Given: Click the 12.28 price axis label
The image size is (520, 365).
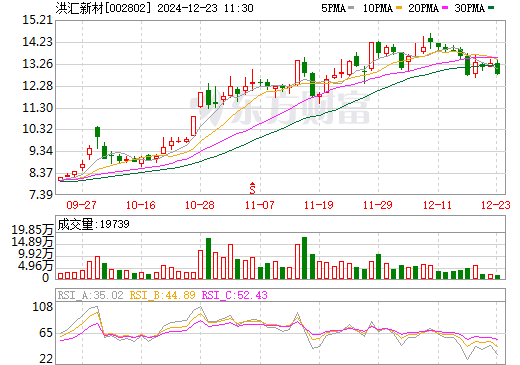Looking at the screenshot, I should [38, 86].
